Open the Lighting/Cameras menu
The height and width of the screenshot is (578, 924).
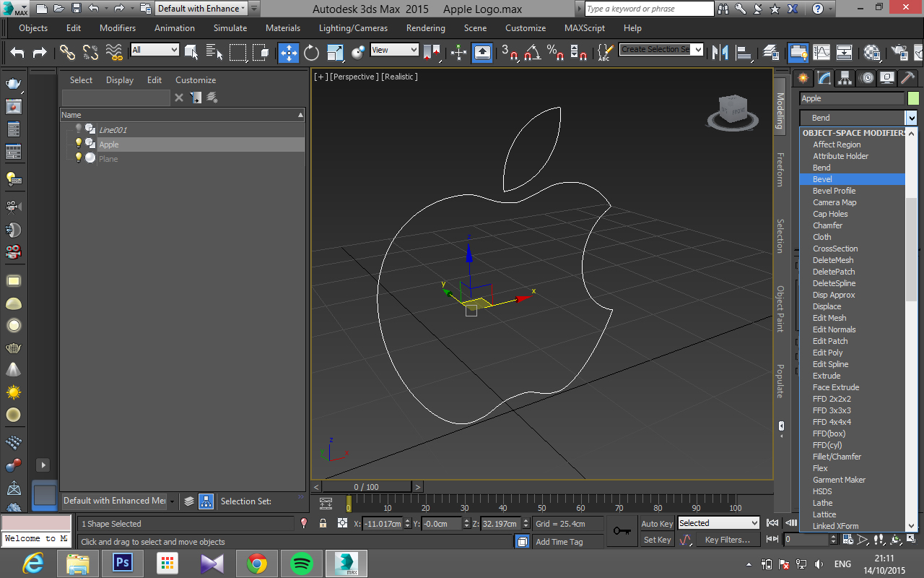[353, 28]
